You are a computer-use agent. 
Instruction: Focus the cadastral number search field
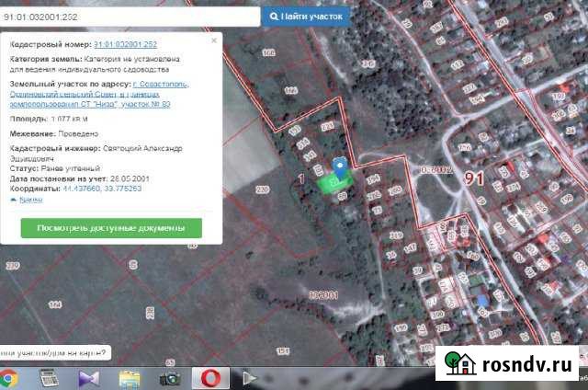pos(129,16)
